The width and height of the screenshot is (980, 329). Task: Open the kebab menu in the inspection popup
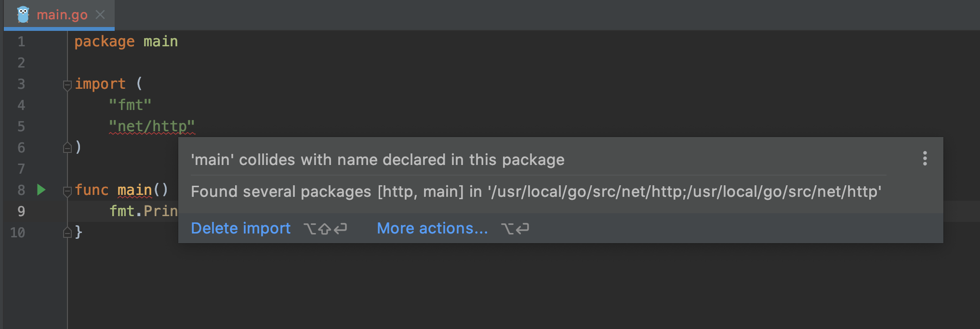point(925,158)
